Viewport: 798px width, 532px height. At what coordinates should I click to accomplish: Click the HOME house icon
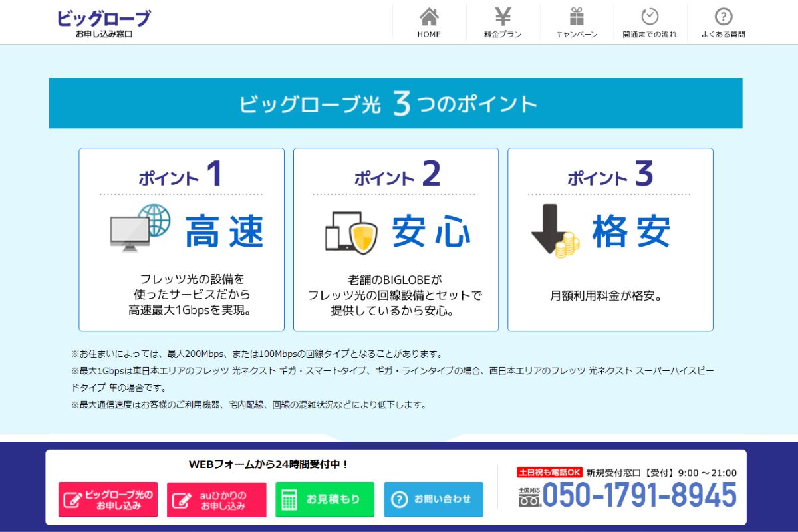(429, 17)
